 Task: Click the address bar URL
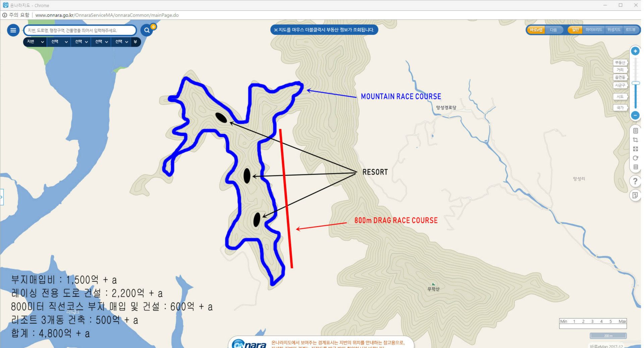(x=107, y=15)
